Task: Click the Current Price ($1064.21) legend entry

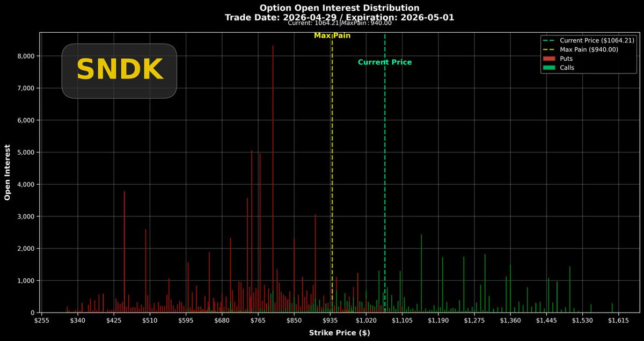Action: (x=590, y=40)
